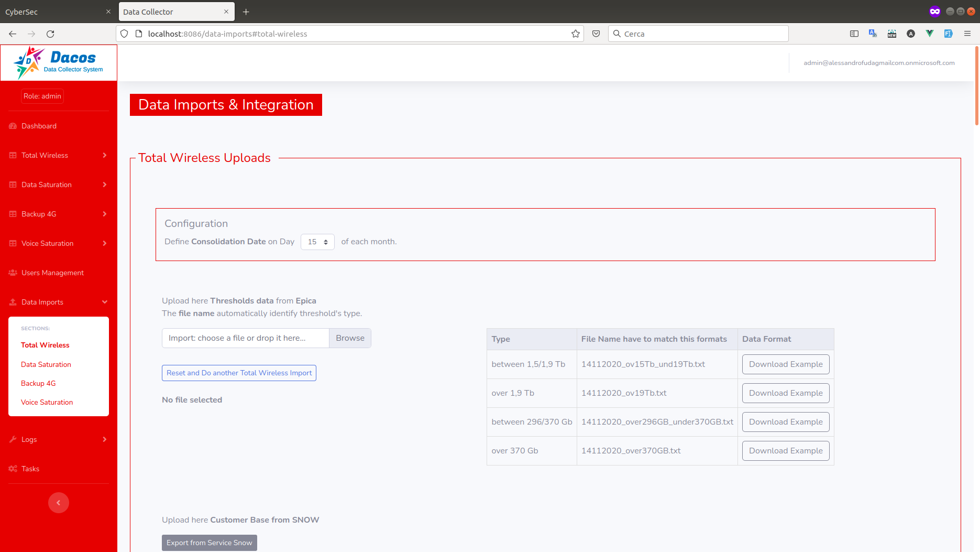Click the Backup 4G table icon
Image resolution: width=980 pixels, height=552 pixels.
coord(13,214)
